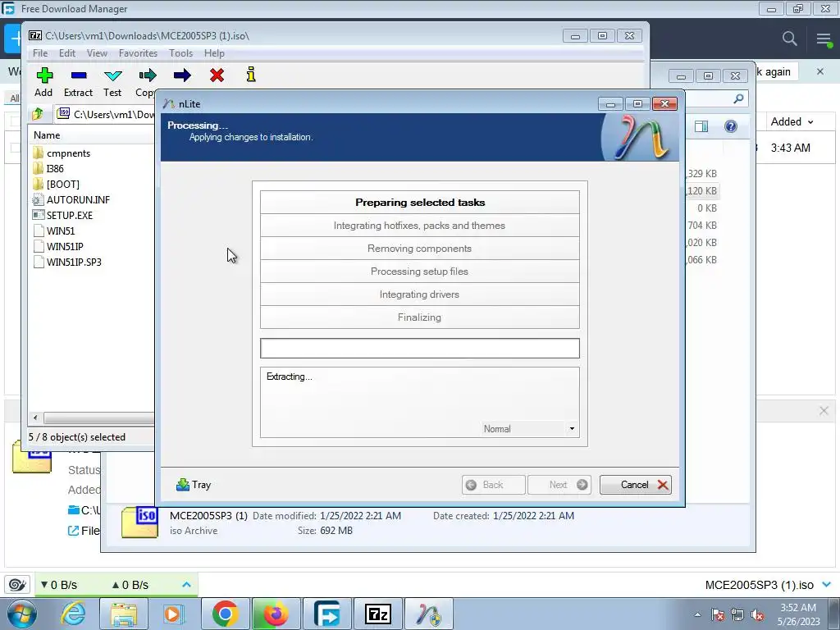Open Firefox from taskbar

tap(276, 614)
